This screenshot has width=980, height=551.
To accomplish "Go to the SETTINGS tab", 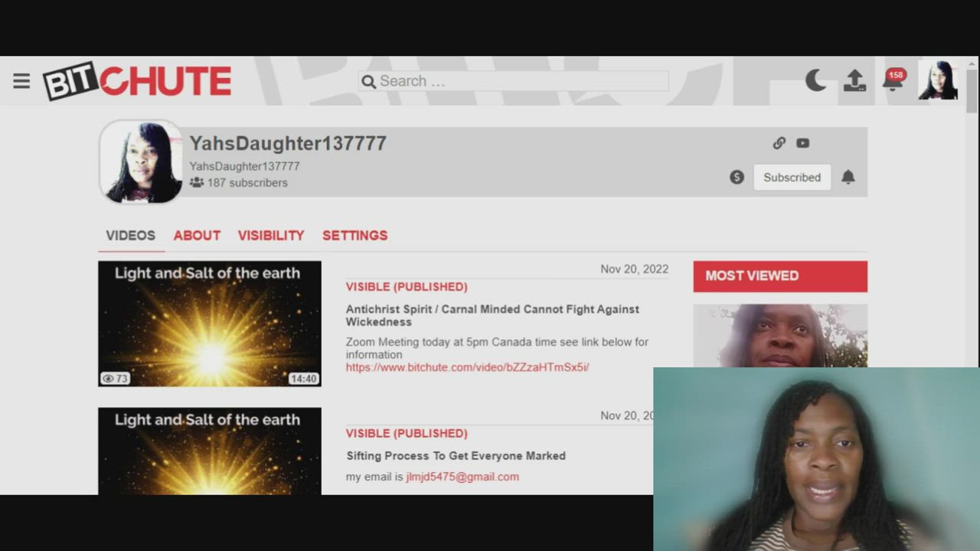I will click(x=354, y=236).
